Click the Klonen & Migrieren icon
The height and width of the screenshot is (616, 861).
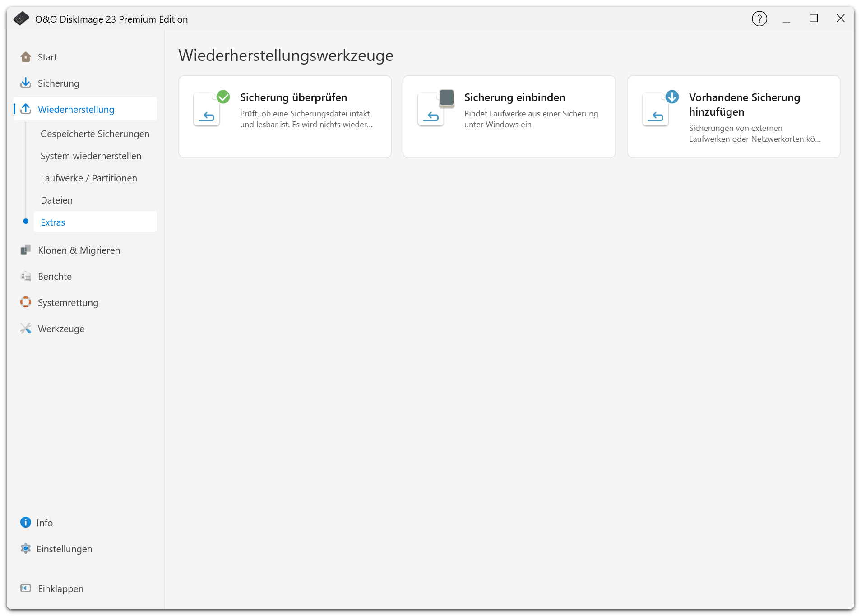[x=26, y=250]
